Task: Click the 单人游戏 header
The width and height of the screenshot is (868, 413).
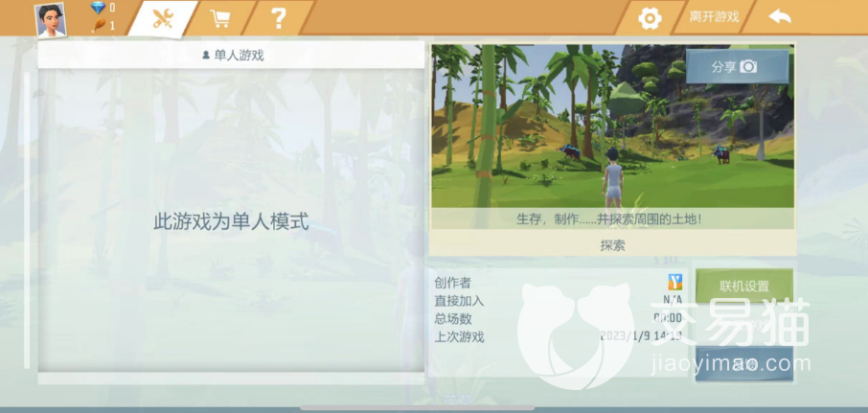Action: pyautogui.click(x=232, y=55)
